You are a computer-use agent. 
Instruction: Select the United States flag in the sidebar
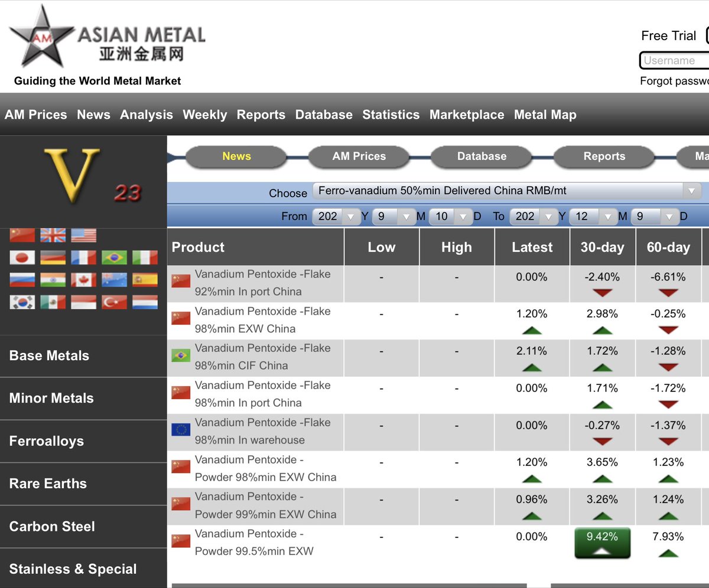(x=84, y=236)
